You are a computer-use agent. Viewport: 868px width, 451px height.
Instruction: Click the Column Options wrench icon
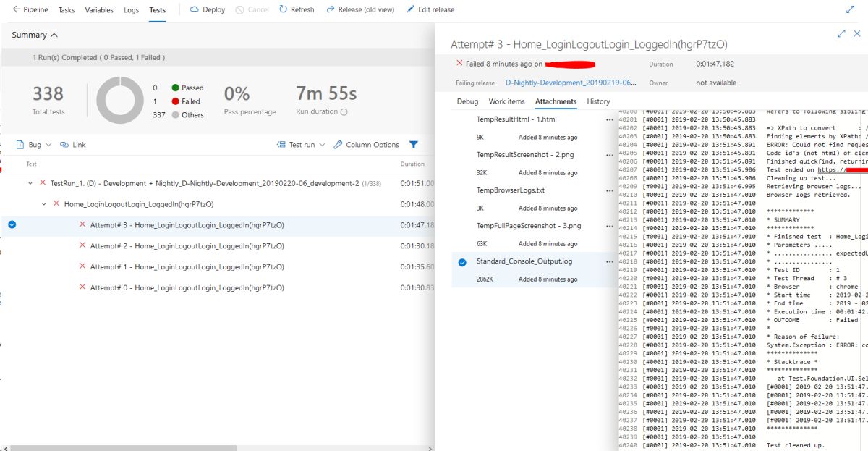338,145
